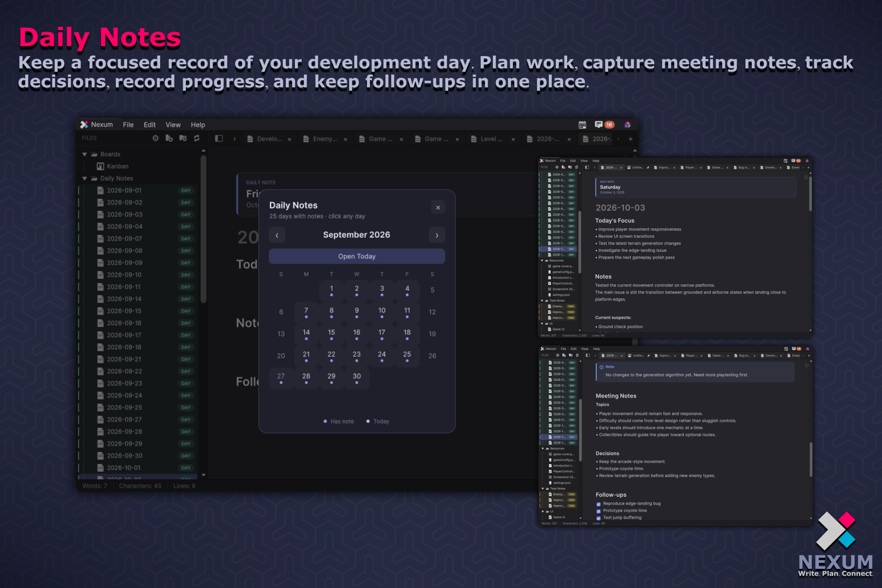
Task: Click the profile avatar icon in main window
Action: [627, 125]
